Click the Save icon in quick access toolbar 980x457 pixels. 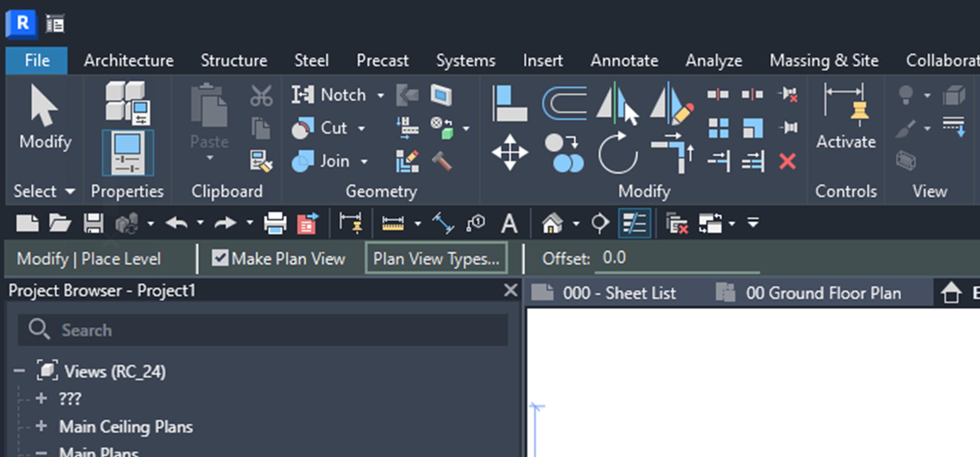click(93, 223)
